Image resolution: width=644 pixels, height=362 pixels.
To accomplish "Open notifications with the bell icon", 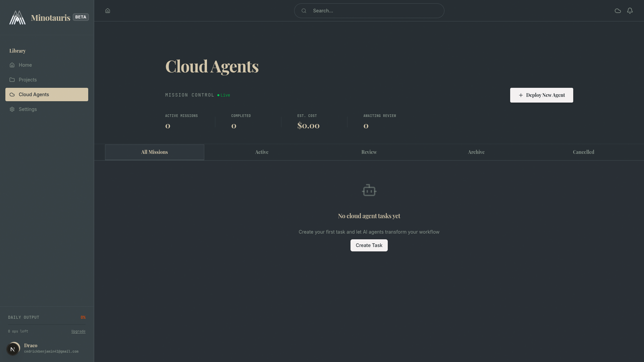I will [630, 11].
